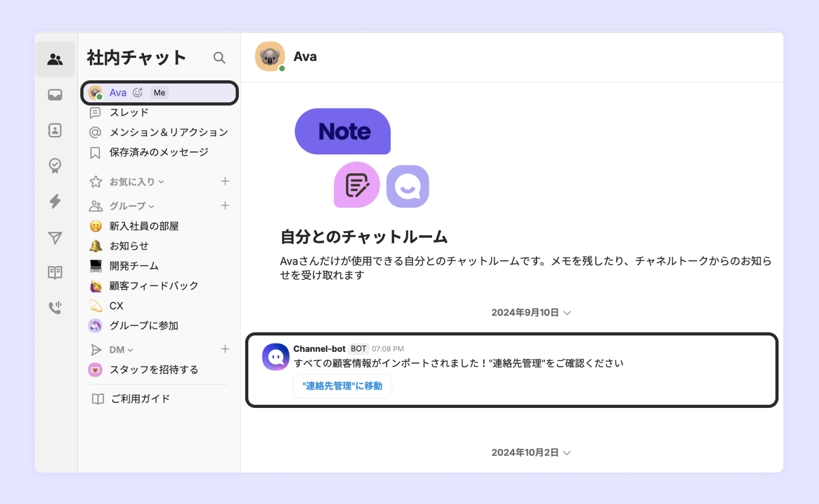Click the thread bubble icon beside スレッド
Viewport: 819px width, 504px height.
pyautogui.click(x=95, y=112)
